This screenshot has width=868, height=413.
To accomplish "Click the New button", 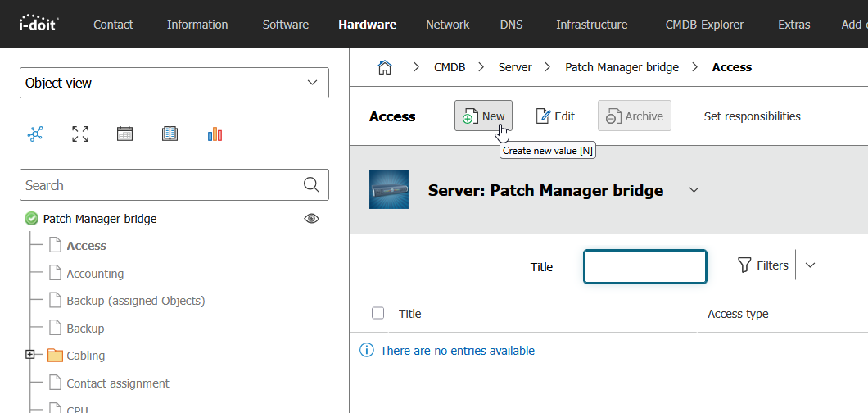I will [483, 116].
